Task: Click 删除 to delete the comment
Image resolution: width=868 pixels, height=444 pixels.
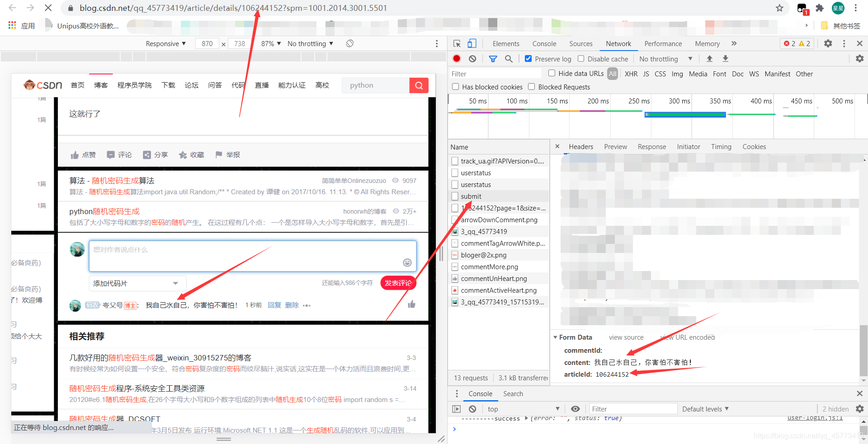Action: coord(292,305)
